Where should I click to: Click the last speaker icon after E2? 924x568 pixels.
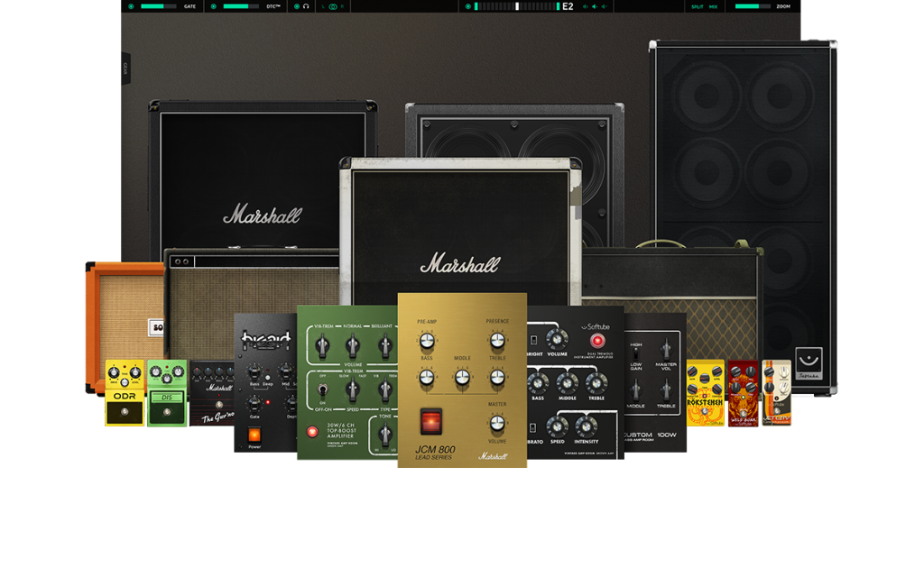click(604, 6)
